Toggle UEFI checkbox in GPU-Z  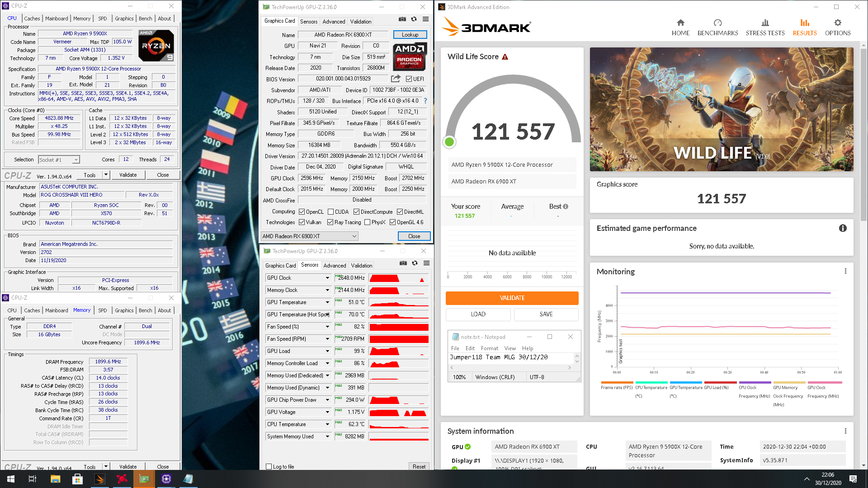tap(409, 79)
